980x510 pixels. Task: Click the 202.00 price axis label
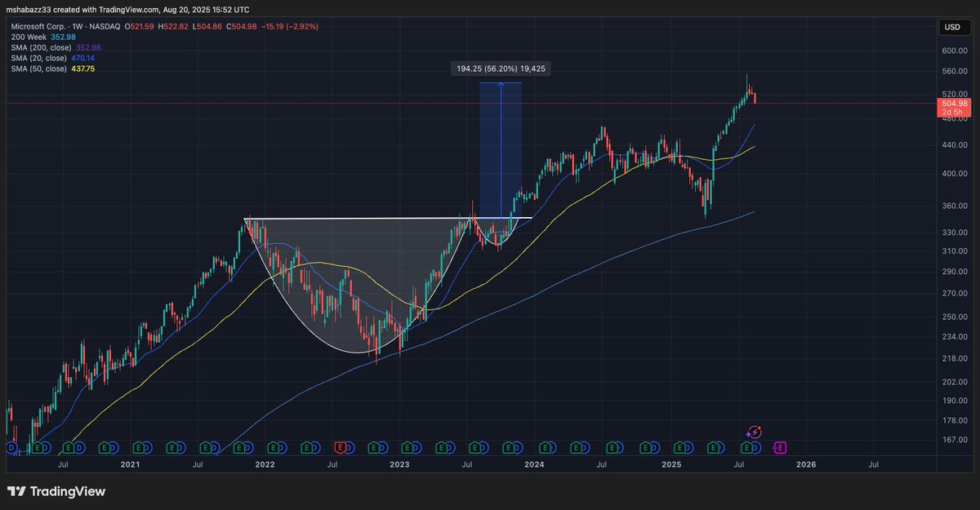click(954, 382)
